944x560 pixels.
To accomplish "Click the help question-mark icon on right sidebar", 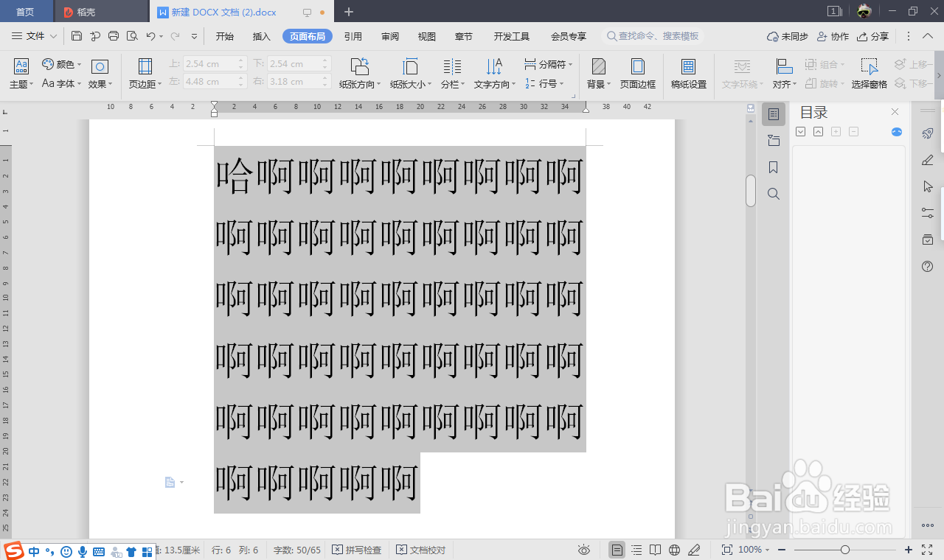I will tap(928, 266).
